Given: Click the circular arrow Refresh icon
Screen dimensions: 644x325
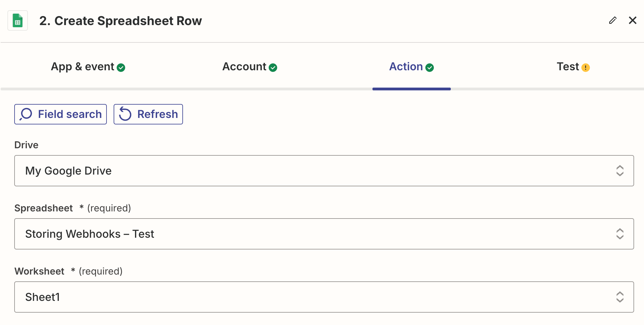Looking at the screenshot, I should coord(125,114).
